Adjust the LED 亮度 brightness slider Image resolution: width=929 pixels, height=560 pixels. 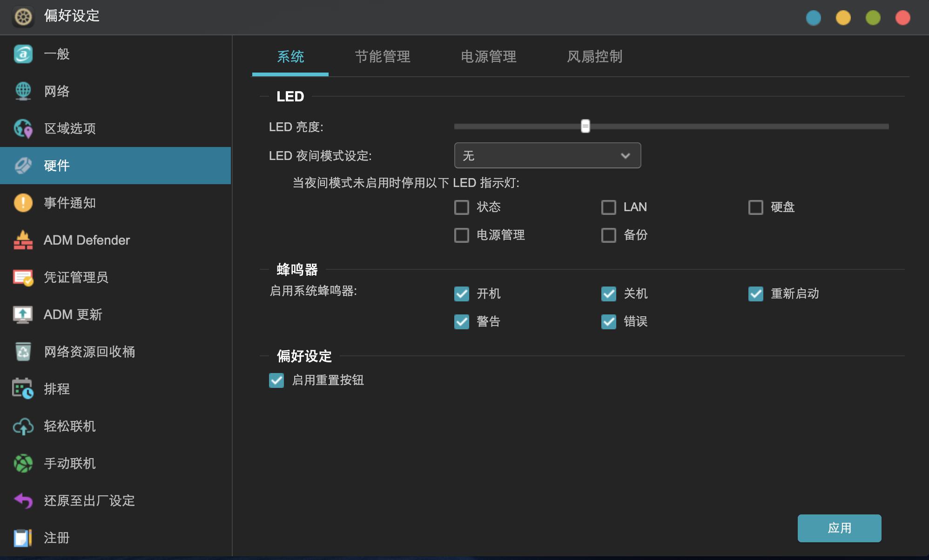point(586,126)
